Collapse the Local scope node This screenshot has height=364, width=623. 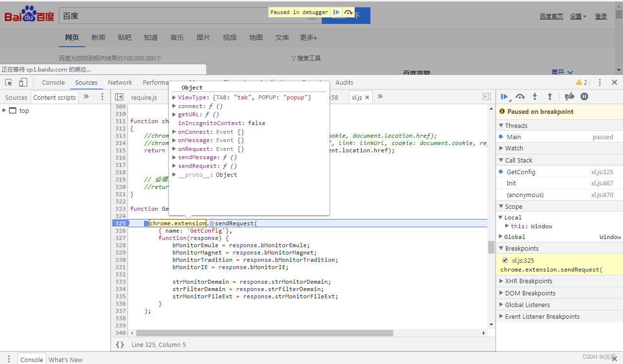[500, 218]
